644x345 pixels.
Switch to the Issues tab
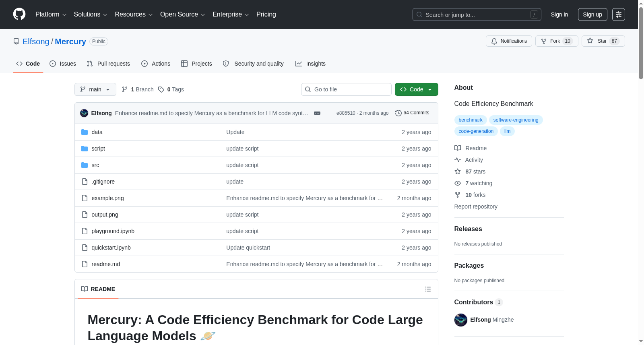coord(63,64)
